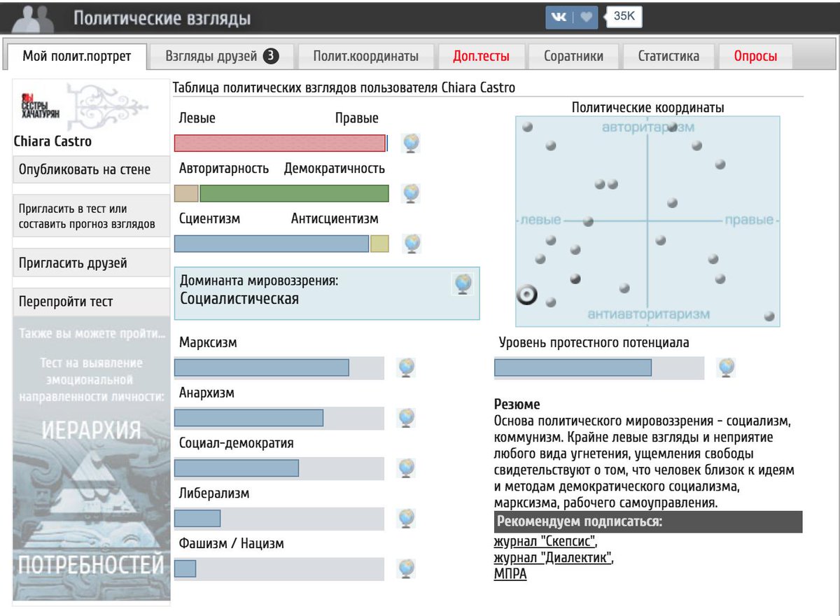The height and width of the screenshot is (616, 840).
Task: Click the friend dot in bottom-right chart corner
Action: click(x=769, y=317)
